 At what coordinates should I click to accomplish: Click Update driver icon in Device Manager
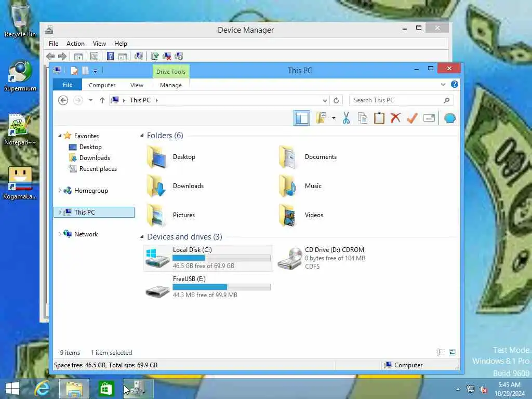click(155, 56)
